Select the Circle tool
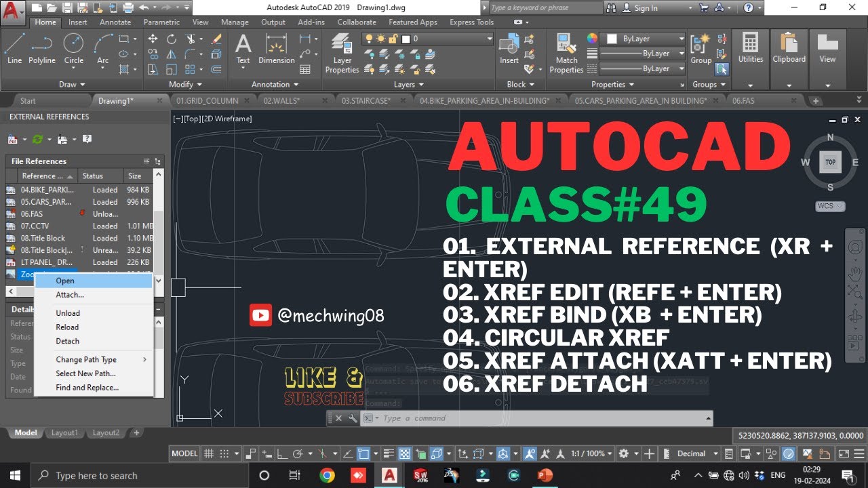 tap(74, 49)
